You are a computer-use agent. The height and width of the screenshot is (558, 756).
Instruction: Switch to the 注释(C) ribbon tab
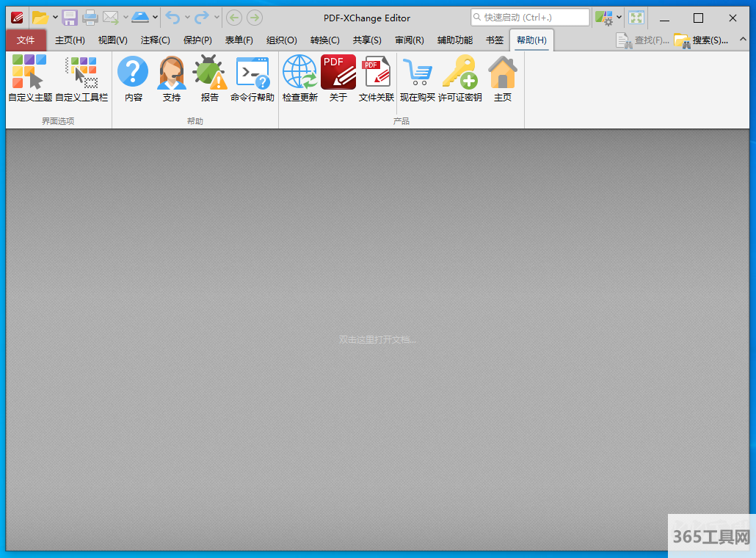[x=155, y=40]
